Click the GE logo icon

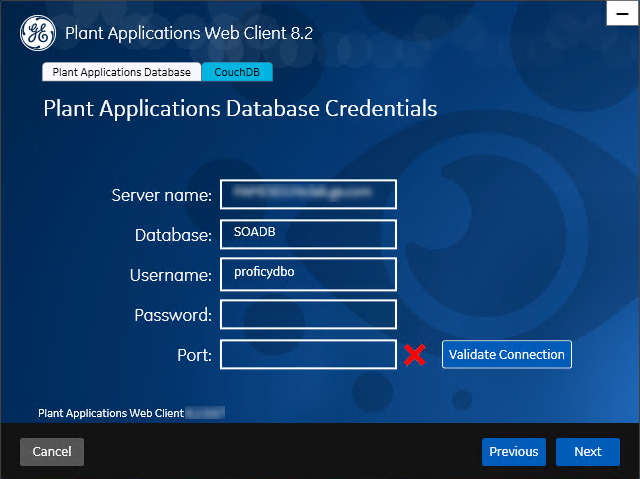point(38,33)
